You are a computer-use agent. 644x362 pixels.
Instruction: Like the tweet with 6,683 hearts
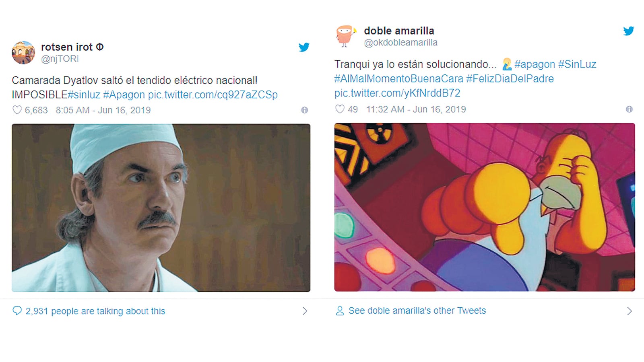pos(17,110)
